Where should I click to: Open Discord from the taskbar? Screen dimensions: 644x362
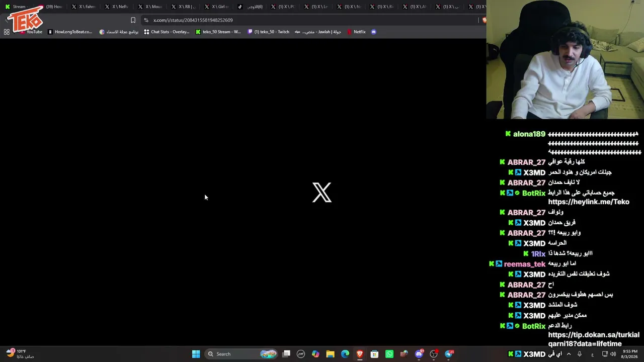pos(419,354)
